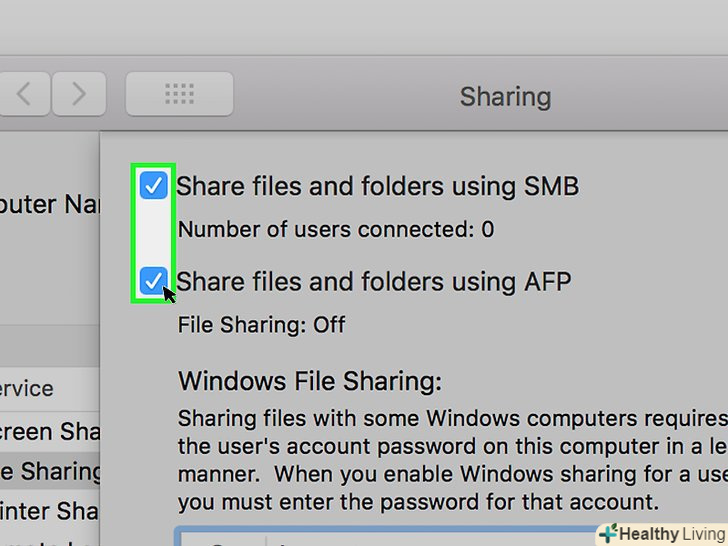Go forward with the right arrow button
This screenshot has width=728, height=546.
click(79, 95)
